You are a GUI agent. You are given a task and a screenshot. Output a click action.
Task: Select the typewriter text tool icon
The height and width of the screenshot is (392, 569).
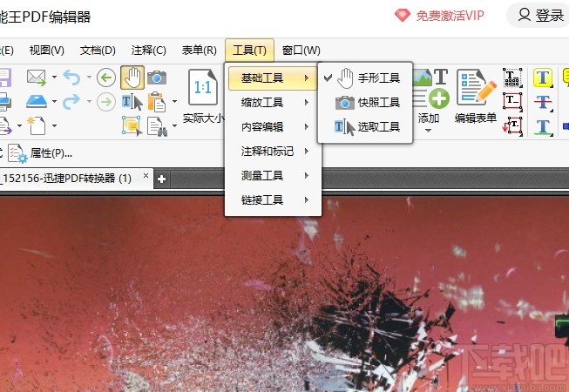pos(512,78)
